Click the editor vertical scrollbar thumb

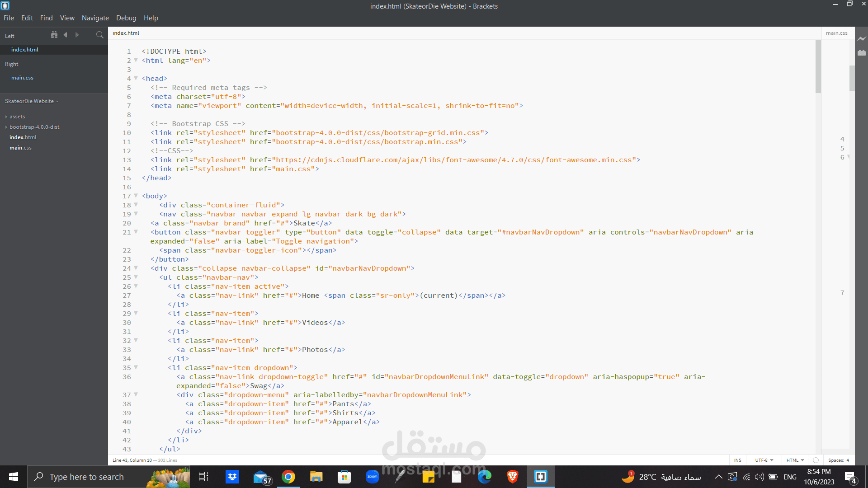(818, 67)
